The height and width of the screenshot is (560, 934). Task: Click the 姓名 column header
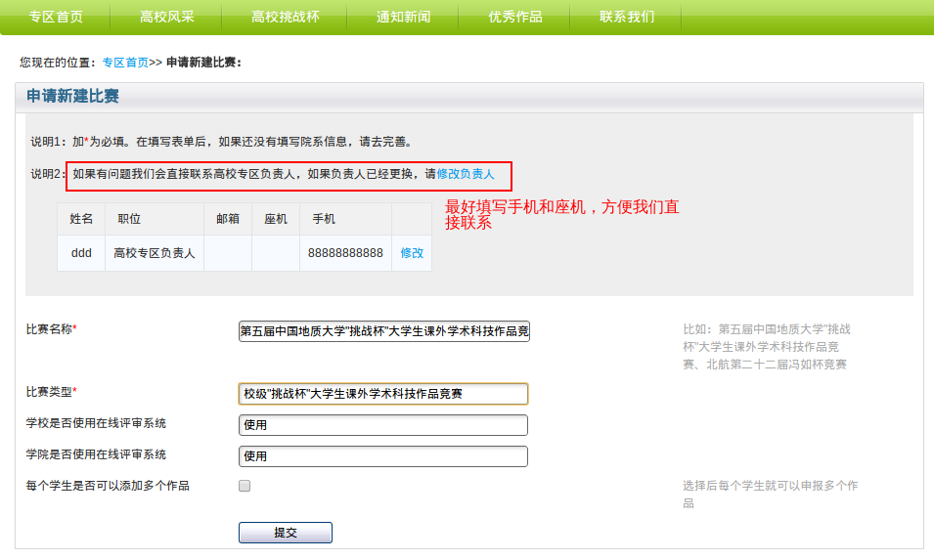tap(81, 219)
